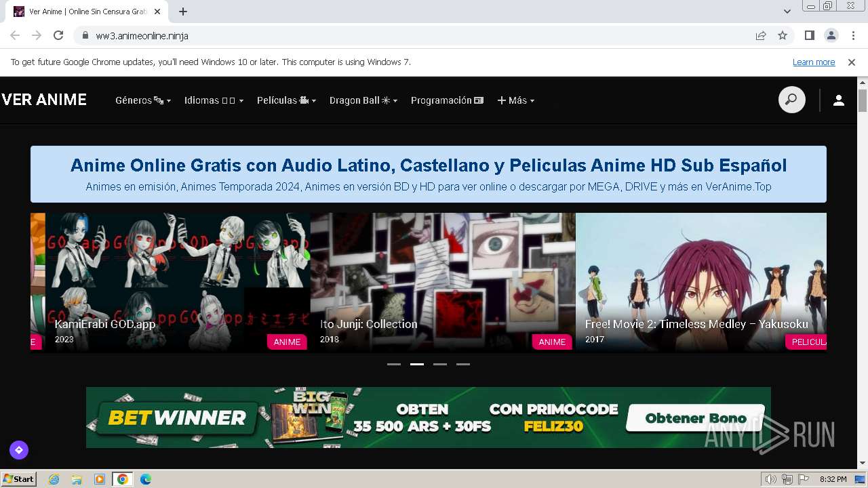Dismiss the Chrome update notification
The width and height of the screenshot is (868, 488).
click(852, 62)
